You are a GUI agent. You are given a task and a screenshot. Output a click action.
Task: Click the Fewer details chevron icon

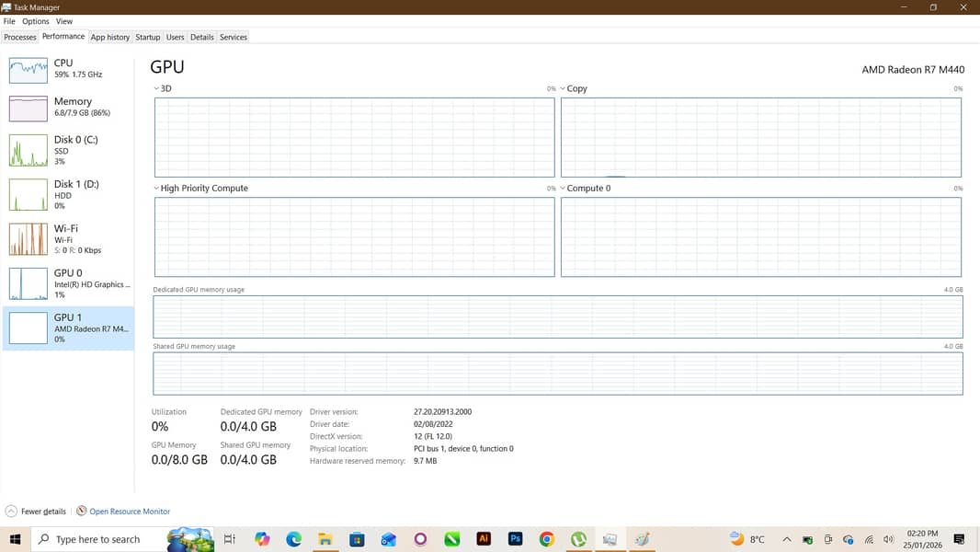pyautogui.click(x=11, y=512)
